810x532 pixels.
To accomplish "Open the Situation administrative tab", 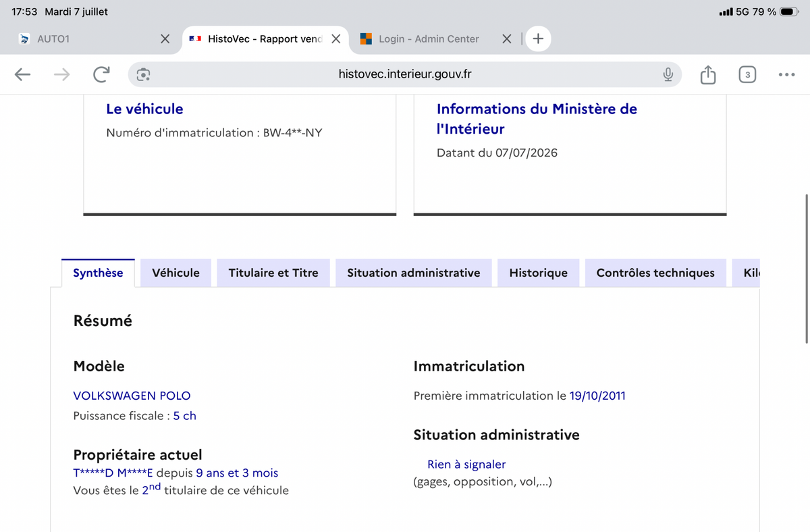I will pyautogui.click(x=414, y=273).
